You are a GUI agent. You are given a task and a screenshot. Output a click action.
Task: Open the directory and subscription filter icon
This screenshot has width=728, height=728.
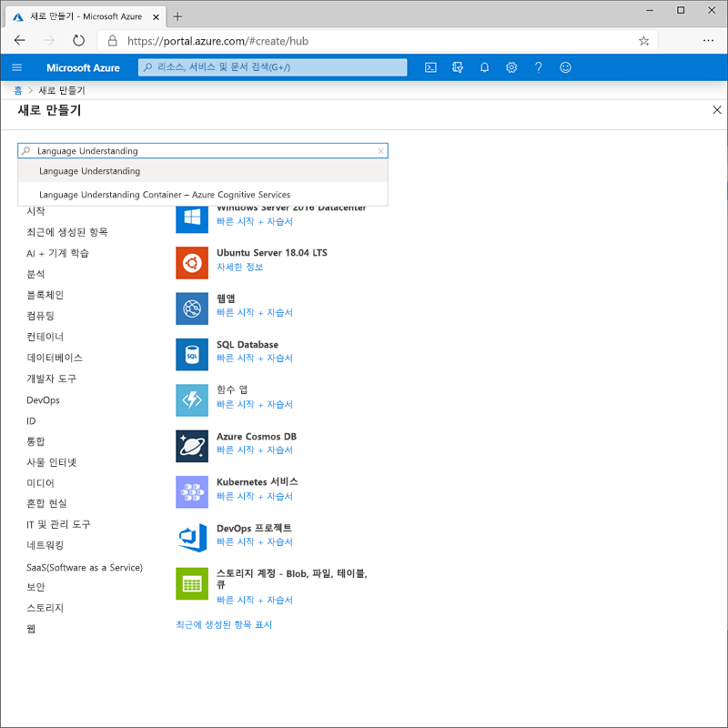point(458,67)
